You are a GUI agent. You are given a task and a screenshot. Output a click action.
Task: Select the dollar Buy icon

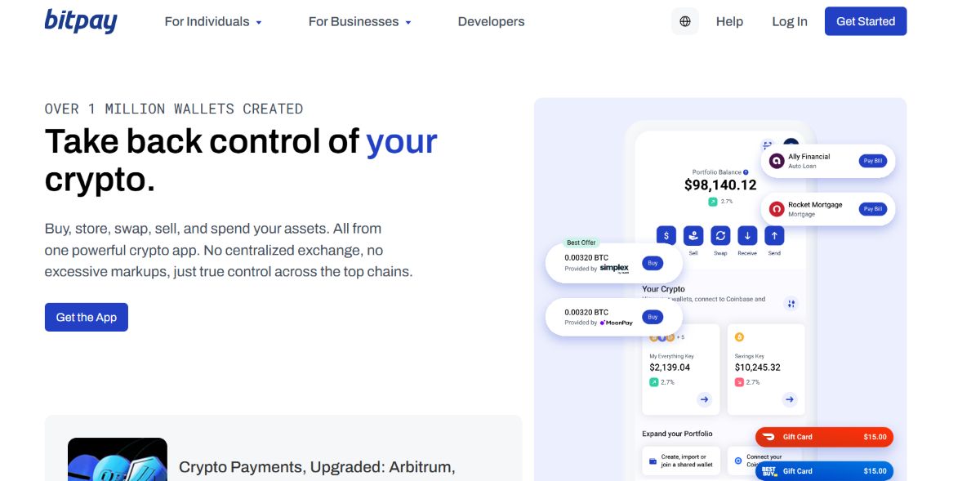666,235
